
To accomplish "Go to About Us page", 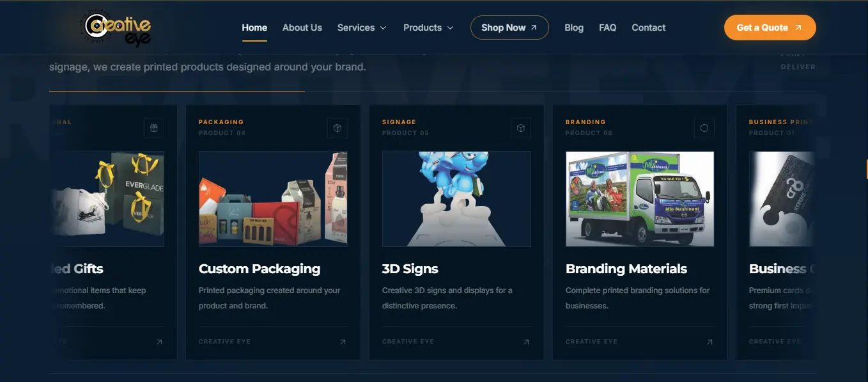I will [x=302, y=28].
